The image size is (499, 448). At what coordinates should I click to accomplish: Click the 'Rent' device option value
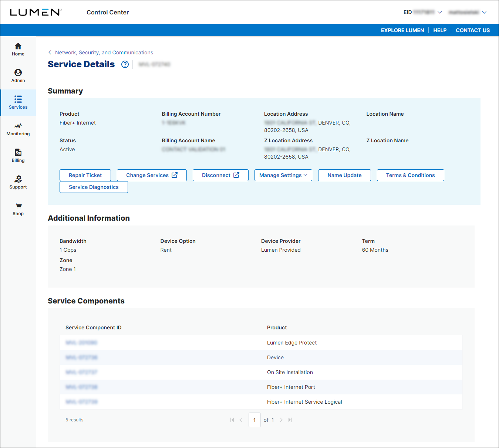click(x=166, y=250)
